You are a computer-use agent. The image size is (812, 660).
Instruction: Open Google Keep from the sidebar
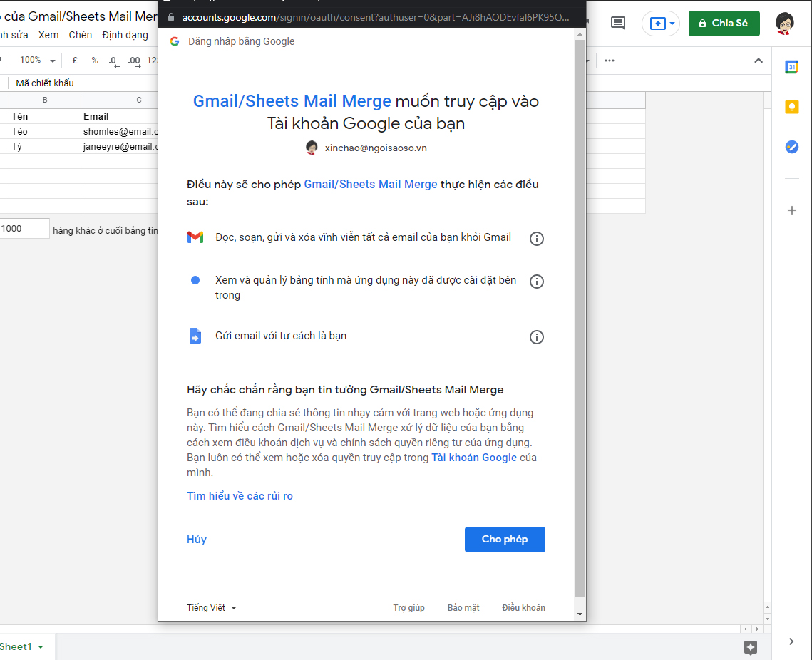click(x=792, y=106)
